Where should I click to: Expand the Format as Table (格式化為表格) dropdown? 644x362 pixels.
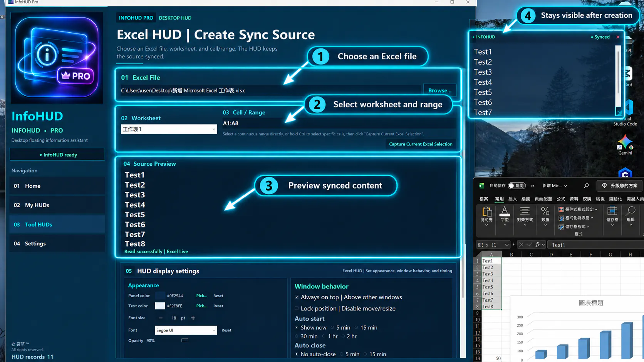pyautogui.click(x=592, y=218)
